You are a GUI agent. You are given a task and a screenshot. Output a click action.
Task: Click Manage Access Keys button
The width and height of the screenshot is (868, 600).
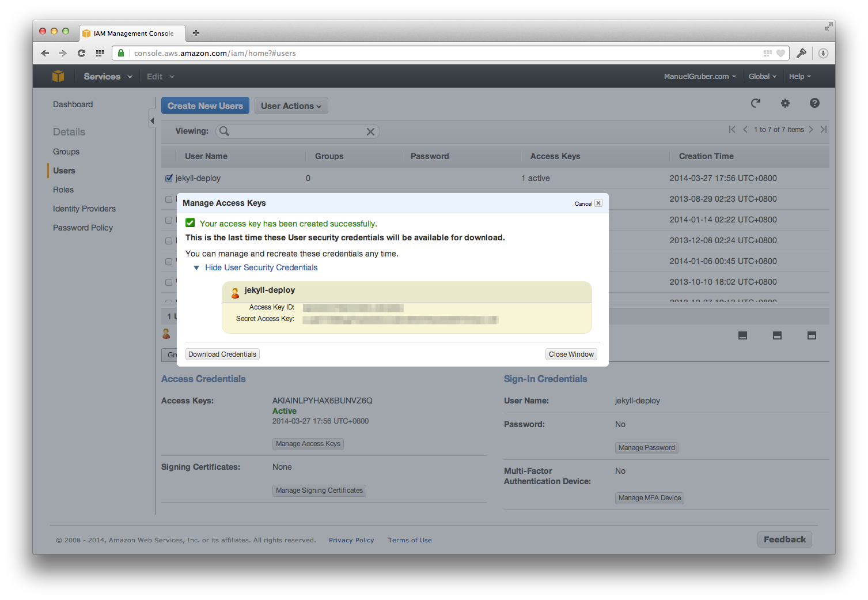tap(308, 444)
